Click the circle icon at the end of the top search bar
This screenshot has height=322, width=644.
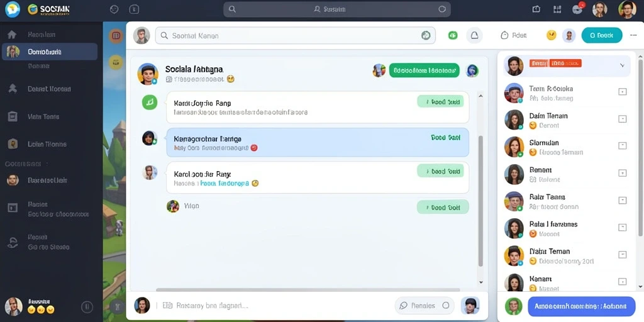442,9
